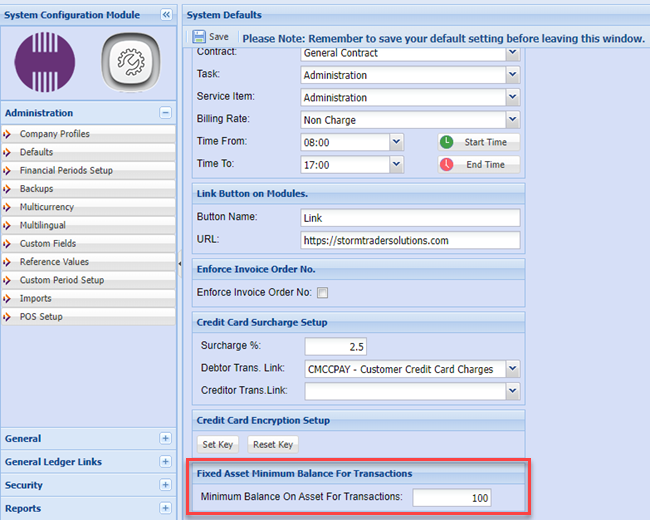Open Imports in the sidebar
The height and width of the screenshot is (520, 650).
88,298
